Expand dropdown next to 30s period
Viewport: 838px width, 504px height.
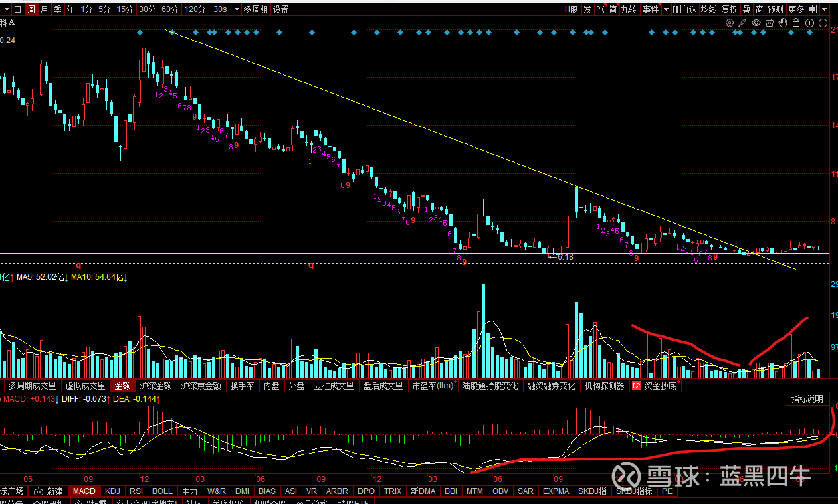point(233,9)
